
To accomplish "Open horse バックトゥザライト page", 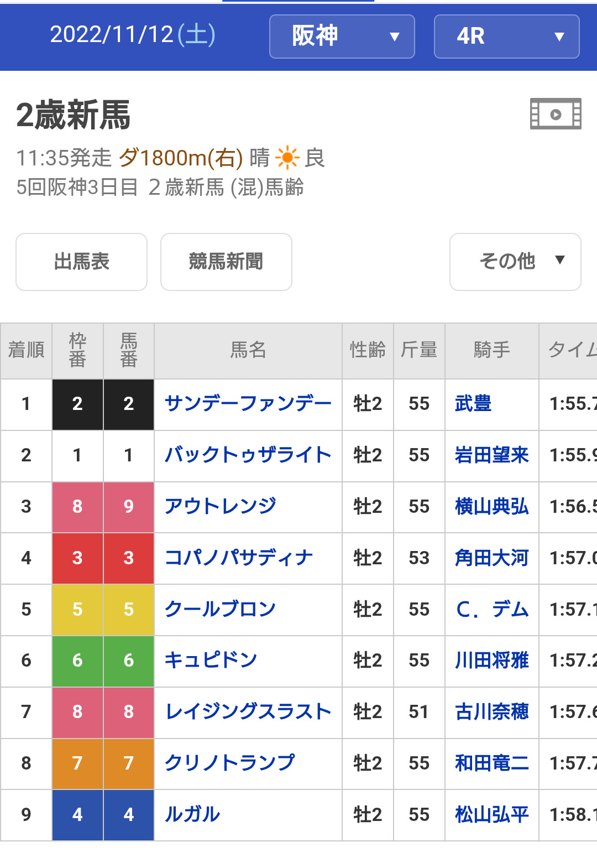I will point(248,455).
